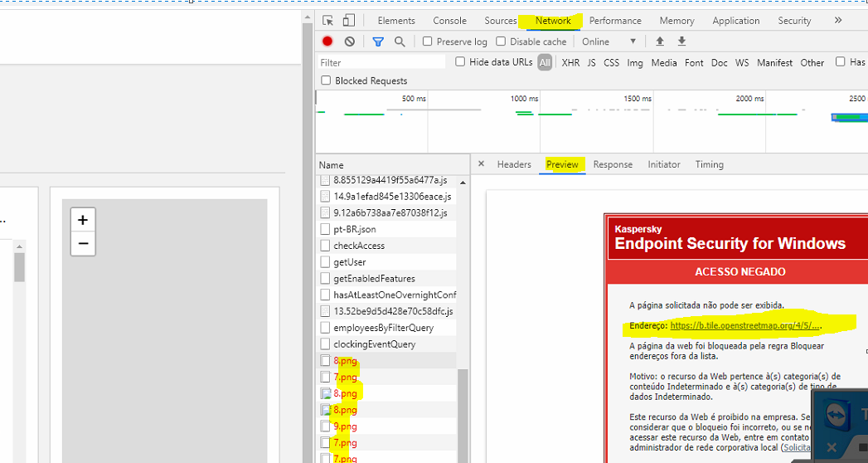Open the network search magnifier

(400, 41)
